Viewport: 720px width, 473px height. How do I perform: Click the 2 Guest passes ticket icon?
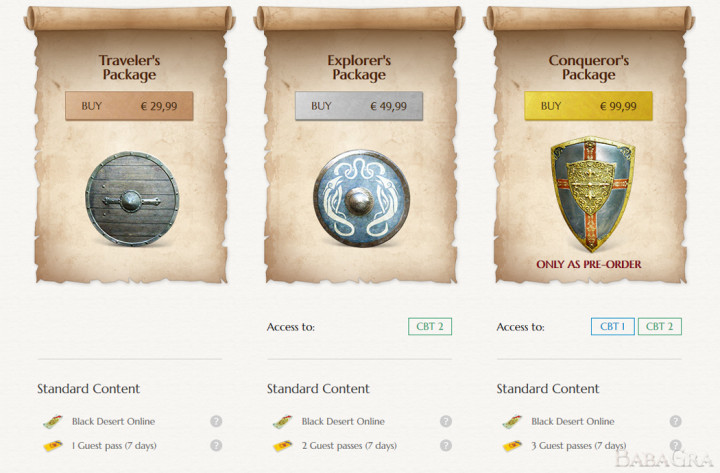pos(282,445)
